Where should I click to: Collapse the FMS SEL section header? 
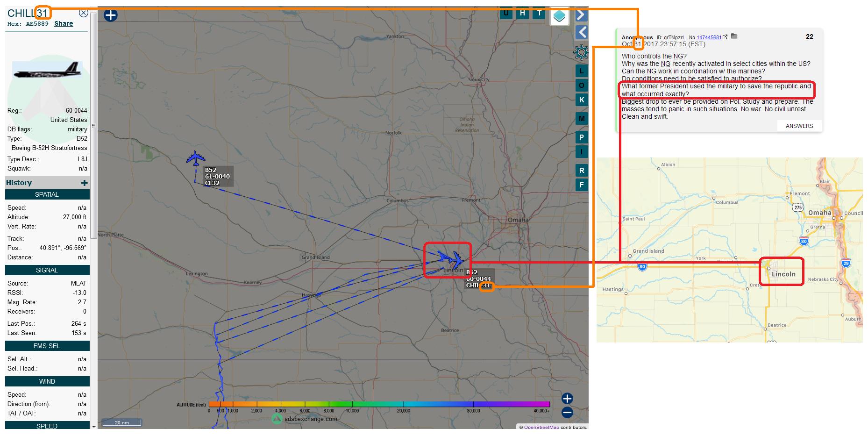47,346
